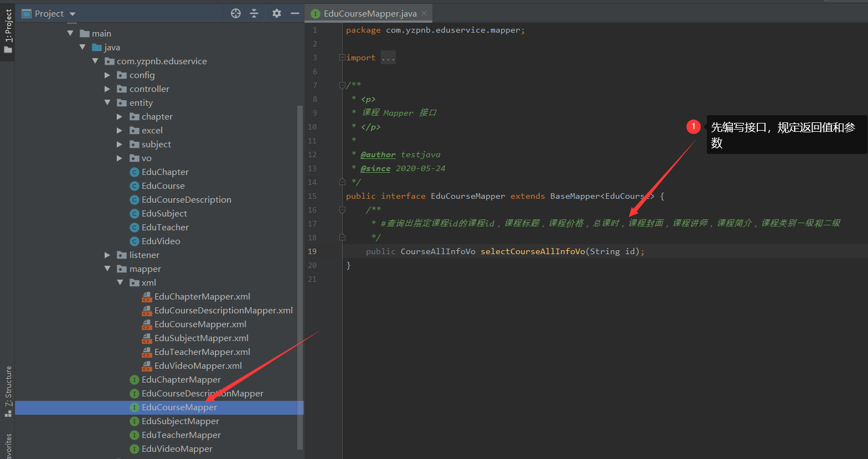Select EduSubjectMapper.xml file

[x=201, y=338]
